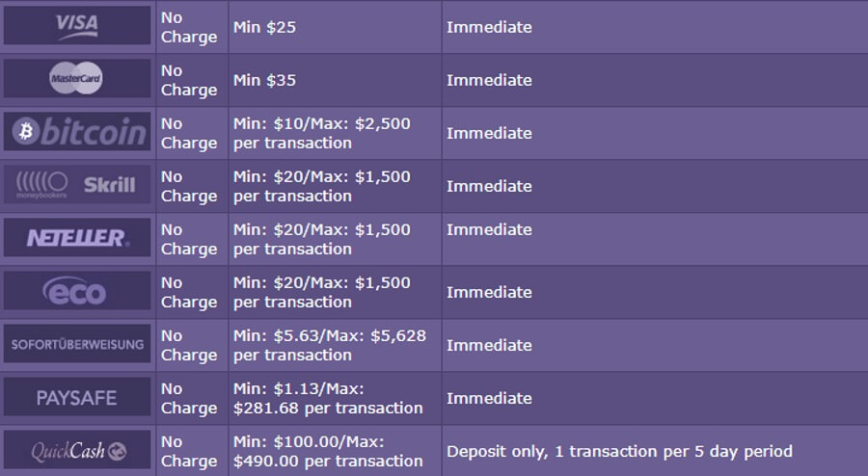Choose the QuickCash logo
This screenshot has height=476, width=868.
point(77,450)
